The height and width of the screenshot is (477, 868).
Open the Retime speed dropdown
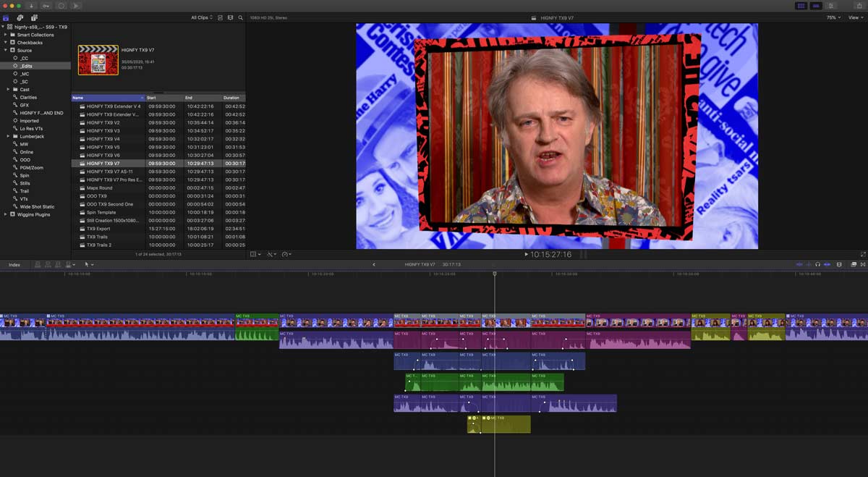[287, 255]
